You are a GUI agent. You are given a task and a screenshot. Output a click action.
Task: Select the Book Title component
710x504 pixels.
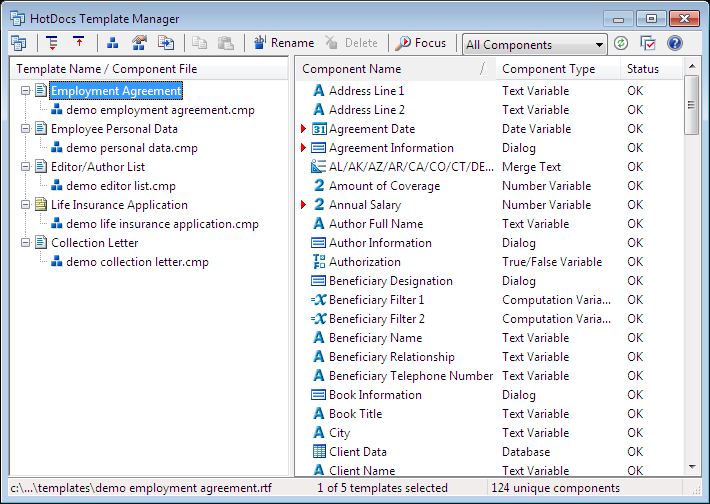(355, 414)
